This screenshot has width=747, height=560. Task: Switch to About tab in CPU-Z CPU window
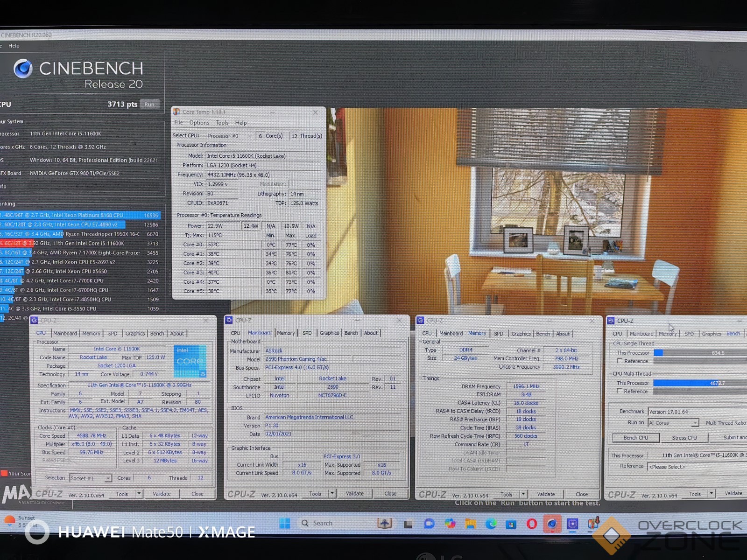coord(177,333)
